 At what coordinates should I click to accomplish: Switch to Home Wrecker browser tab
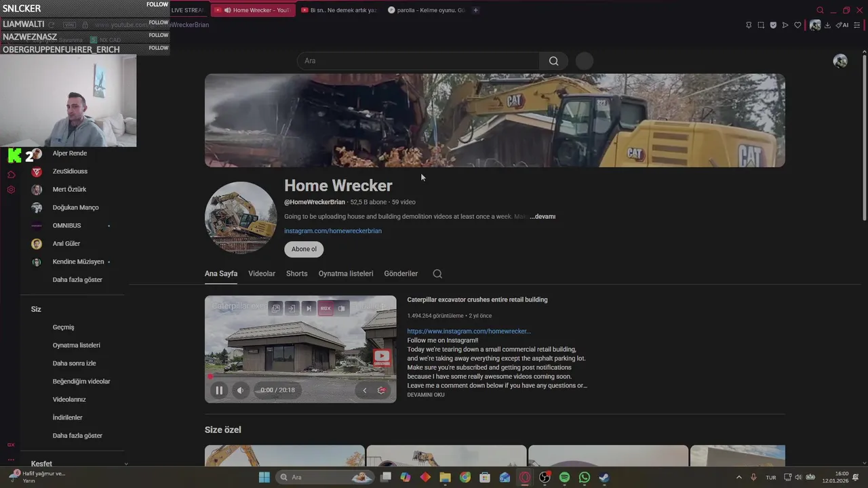pos(253,10)
